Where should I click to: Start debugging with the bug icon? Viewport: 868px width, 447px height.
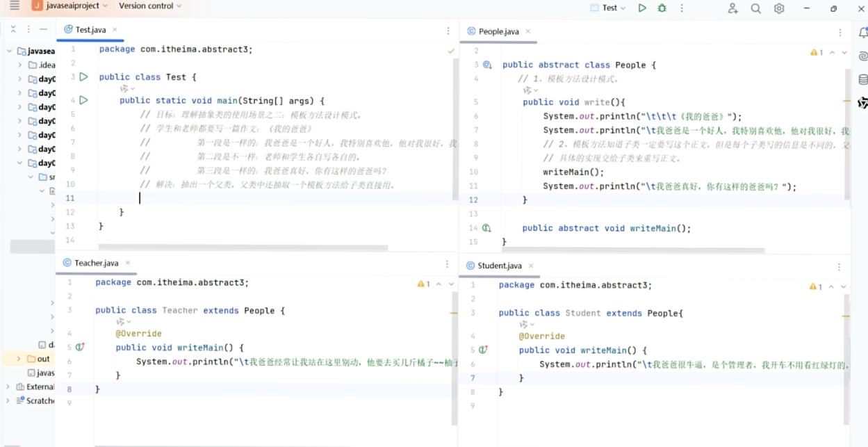[x=662, y=8]
